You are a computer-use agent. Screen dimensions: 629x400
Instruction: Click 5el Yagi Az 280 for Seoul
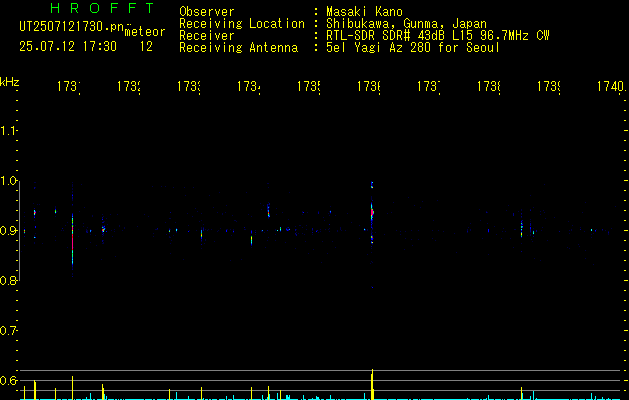click(x=413, y=48)
